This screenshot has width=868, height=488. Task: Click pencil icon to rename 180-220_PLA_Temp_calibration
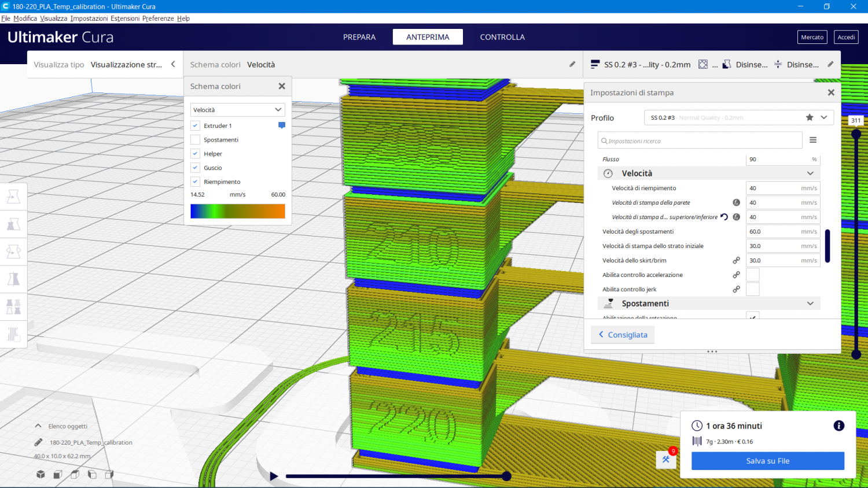(38, 442)
